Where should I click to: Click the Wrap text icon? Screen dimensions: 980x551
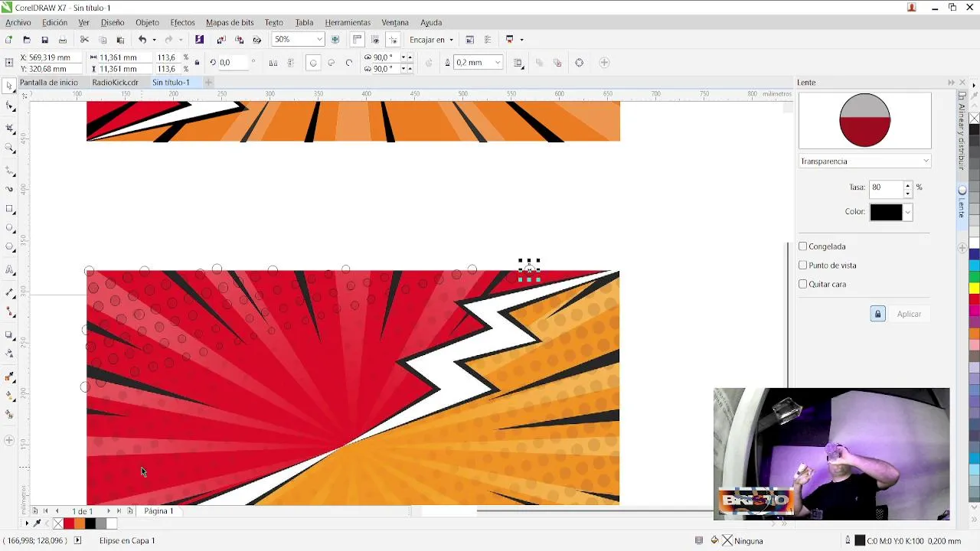pyautogui.click(x=518, y=63)
